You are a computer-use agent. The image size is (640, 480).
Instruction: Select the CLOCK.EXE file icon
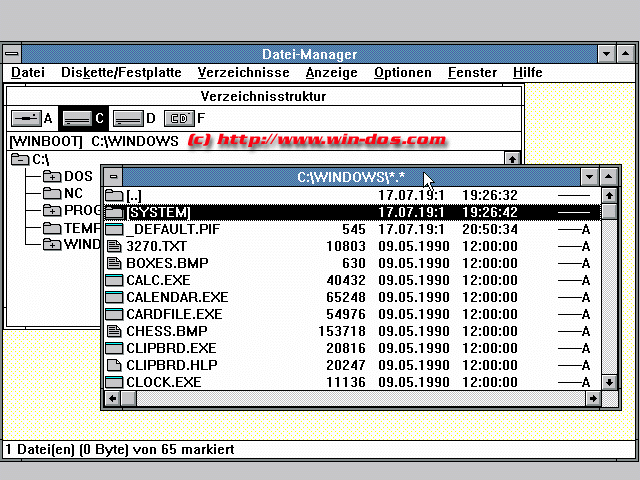click(x=114, y=382)
